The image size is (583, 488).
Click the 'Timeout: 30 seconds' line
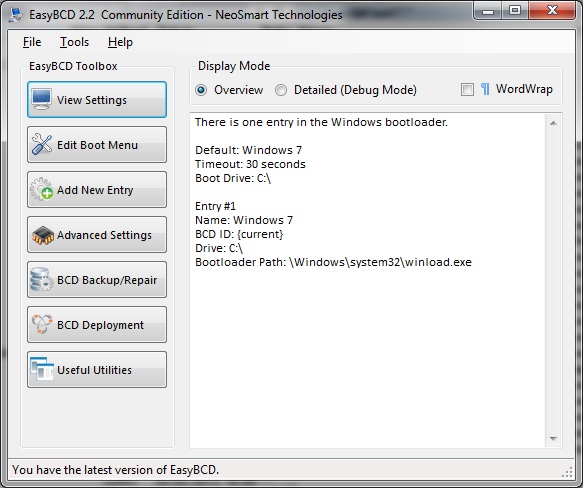point(250,164)
